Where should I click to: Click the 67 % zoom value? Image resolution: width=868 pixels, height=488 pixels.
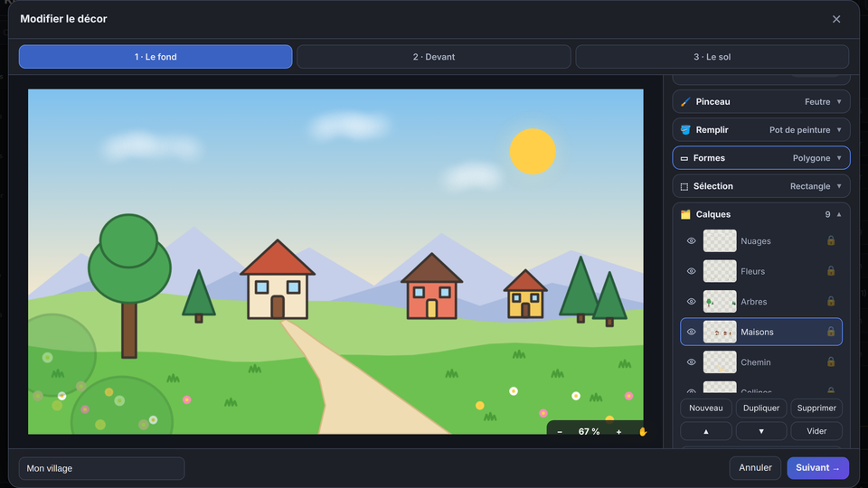(x=589, y=432)
